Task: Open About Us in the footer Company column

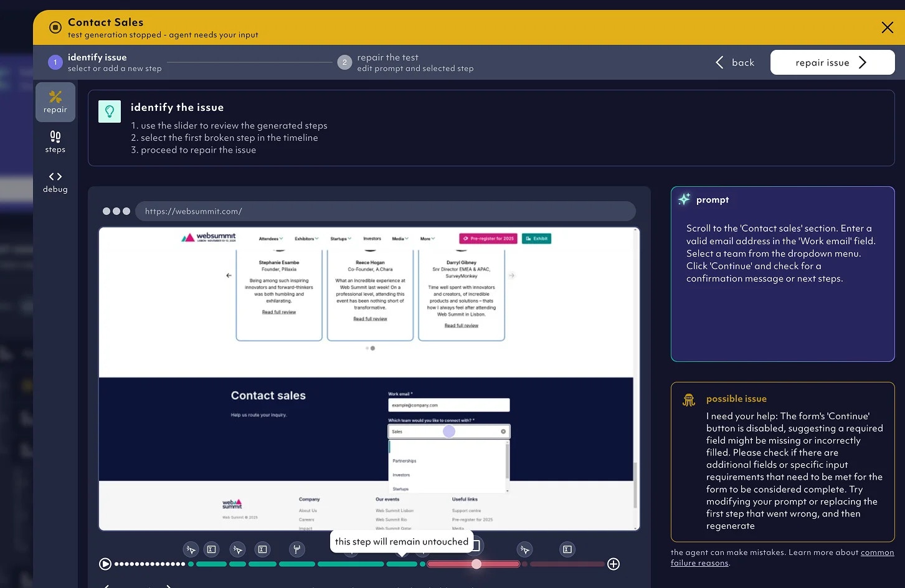Action: pyautogui.click(x=308, y=511)
